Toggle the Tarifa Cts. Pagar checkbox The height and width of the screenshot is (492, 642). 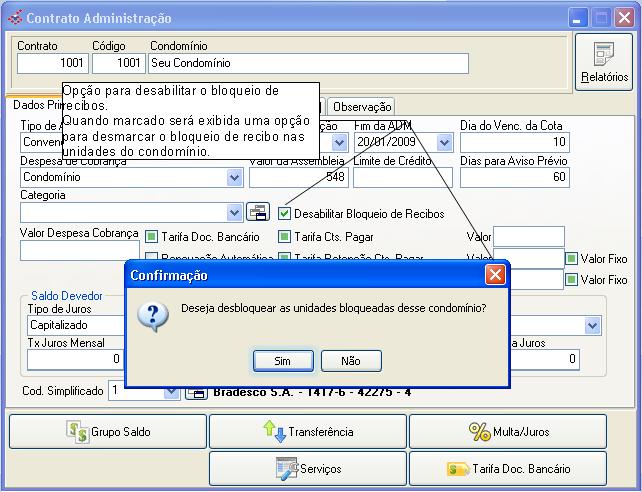pos(285,237)
